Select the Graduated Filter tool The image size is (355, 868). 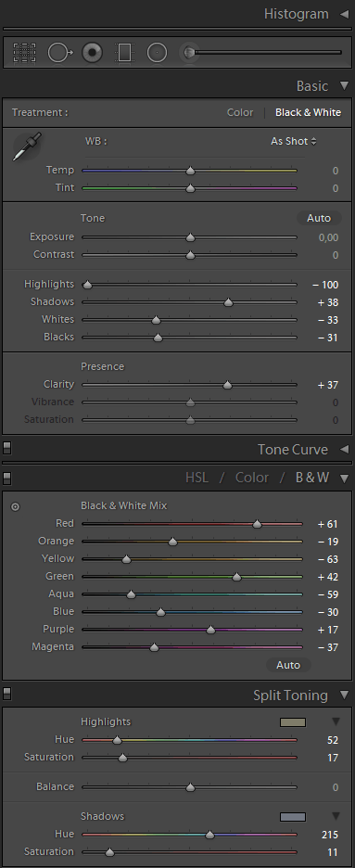coord(125,53)
